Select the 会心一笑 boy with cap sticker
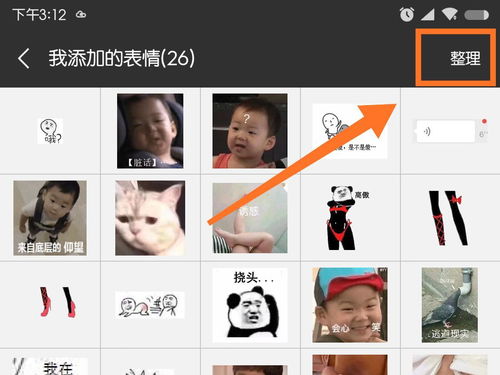500x375 pixels. 350,305
